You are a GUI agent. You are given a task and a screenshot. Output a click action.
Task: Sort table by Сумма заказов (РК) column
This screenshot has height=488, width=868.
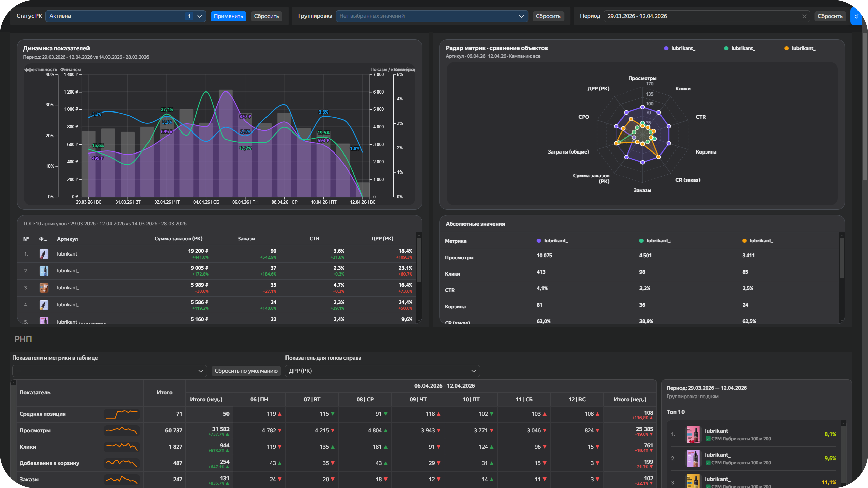pos(178,239)
